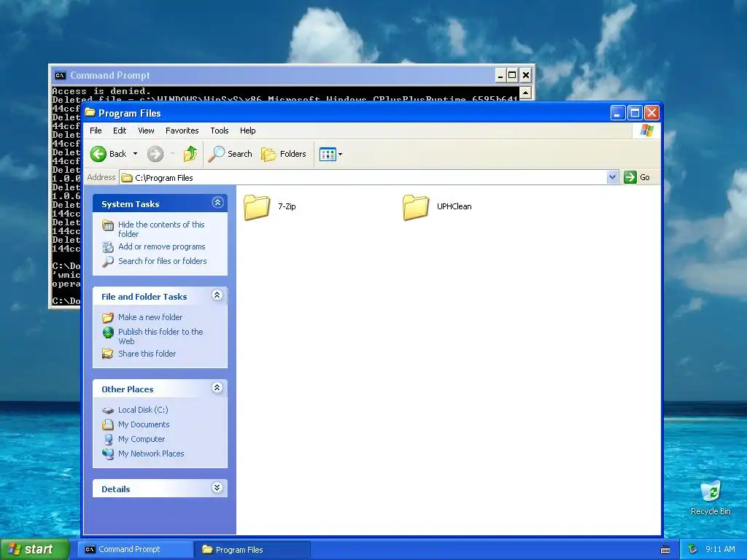Open the View menu
The image size is (747, 560).
pyautogui.click(x=146, y=131)
